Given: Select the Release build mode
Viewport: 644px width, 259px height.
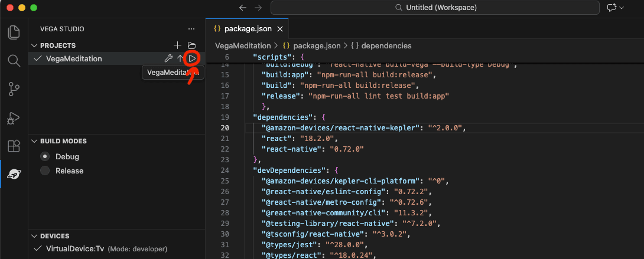Looking at the screenshot, I should click(45, 171).
